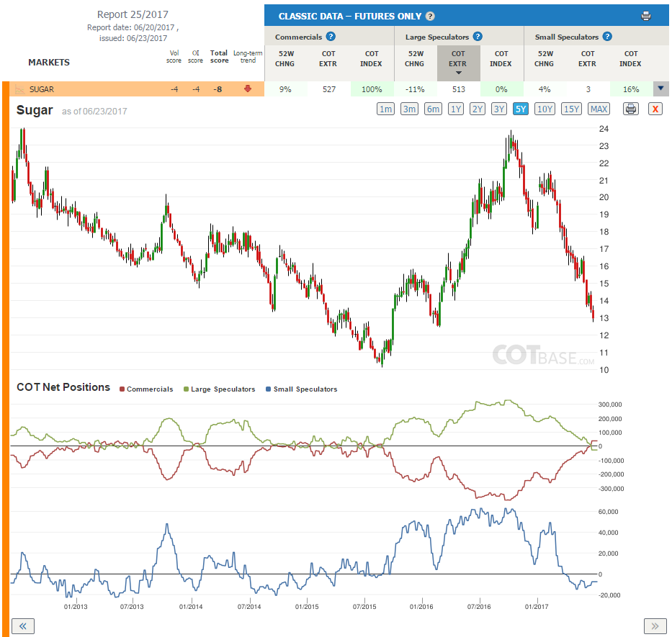Go to the previous market with double-left arrows
The image size is (672, 637).
pos(23,626)
